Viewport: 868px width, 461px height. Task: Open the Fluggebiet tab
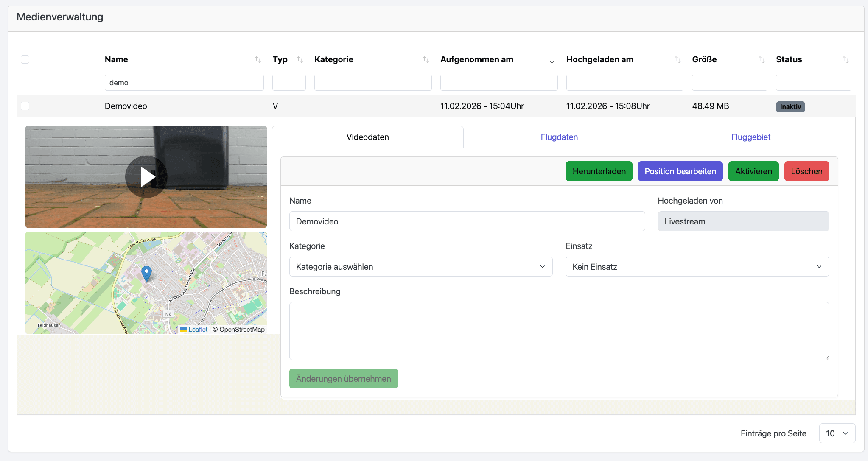coord(750,137)
